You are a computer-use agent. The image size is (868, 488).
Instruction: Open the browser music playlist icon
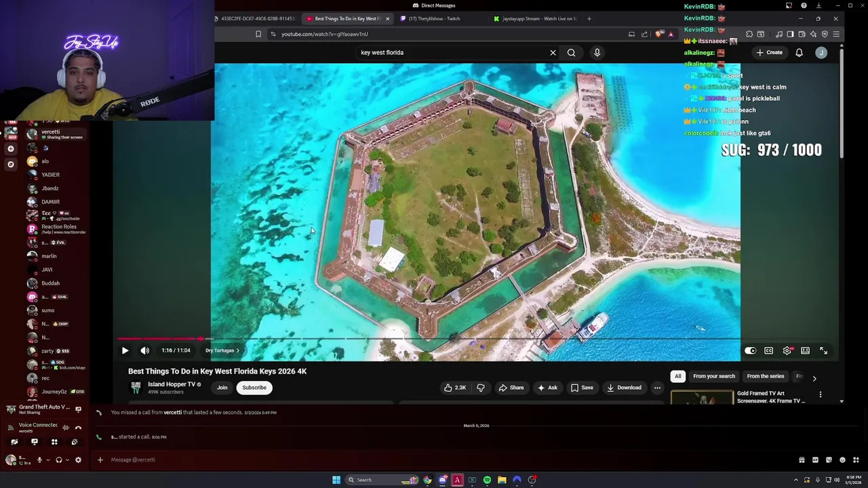(778, 34)
